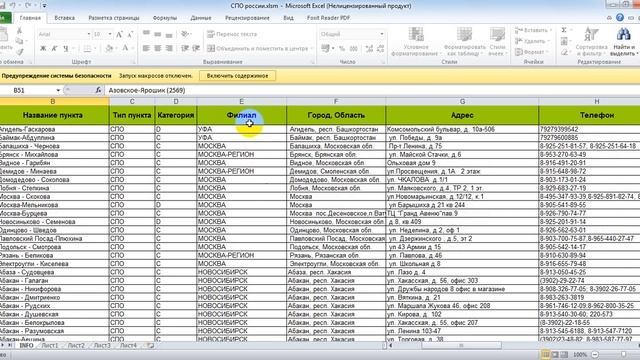This screenshot has width=640, height=360.
Task: Toggle bold (Ж) formatting
Action: click(x=43, y=49)
